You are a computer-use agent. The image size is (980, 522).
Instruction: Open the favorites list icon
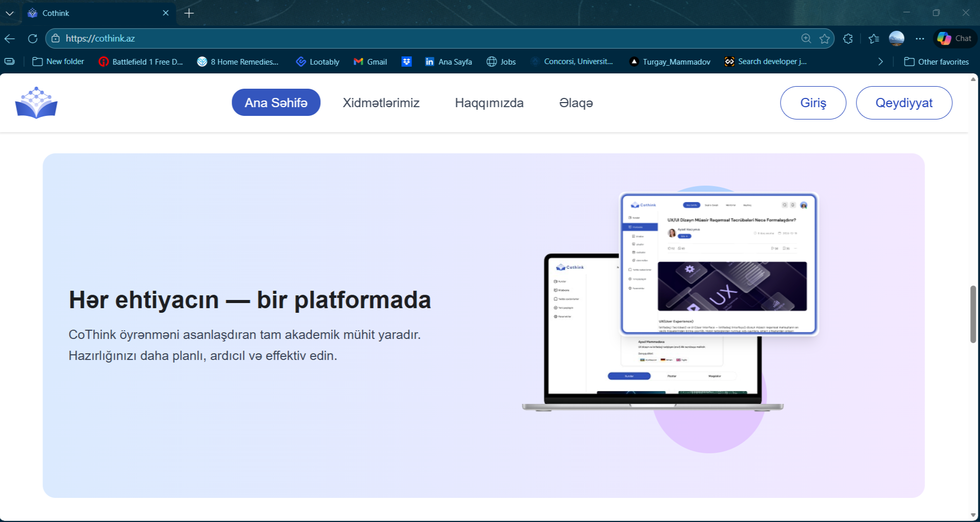pyautogui.click(x=874, y=38)
